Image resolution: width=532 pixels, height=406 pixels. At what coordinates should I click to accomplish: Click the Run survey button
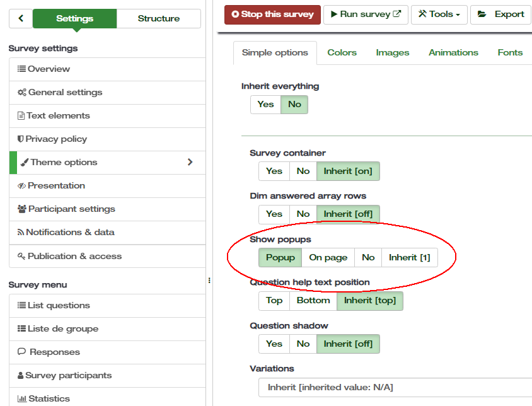point(366,14)
